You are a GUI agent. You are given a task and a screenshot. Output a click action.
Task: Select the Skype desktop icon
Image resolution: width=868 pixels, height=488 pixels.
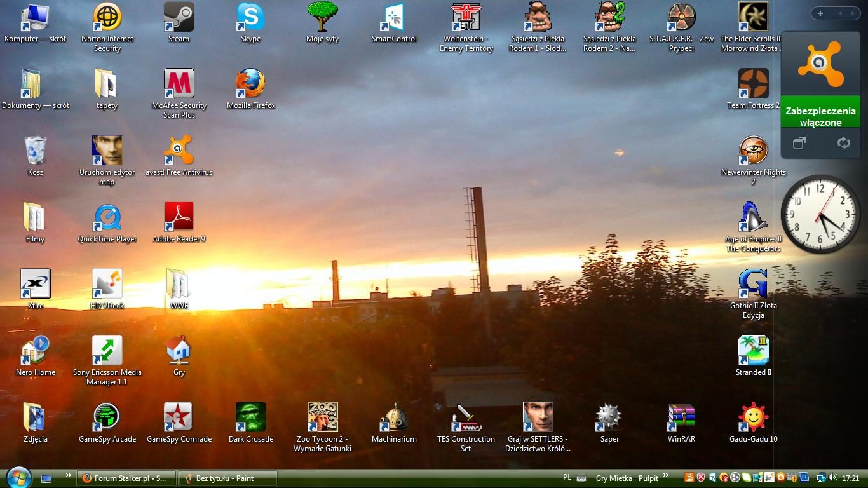tap(250, 17)
